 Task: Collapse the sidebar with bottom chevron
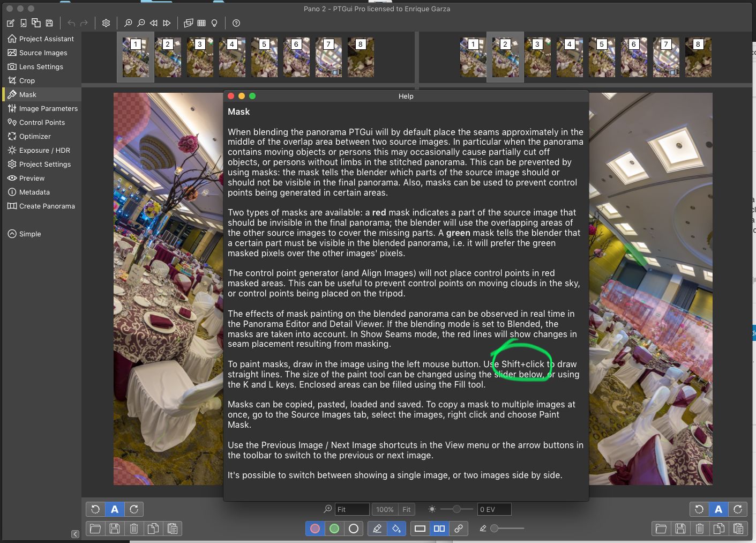75,534
